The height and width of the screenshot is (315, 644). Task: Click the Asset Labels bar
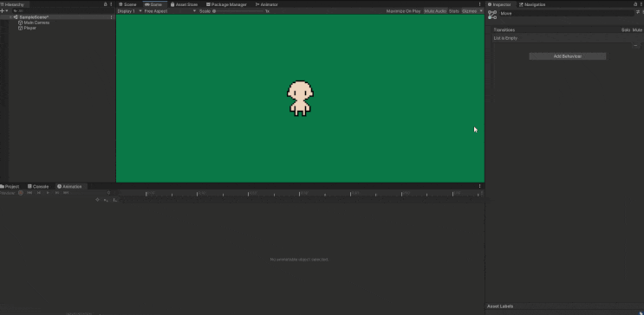coord(564,306)
